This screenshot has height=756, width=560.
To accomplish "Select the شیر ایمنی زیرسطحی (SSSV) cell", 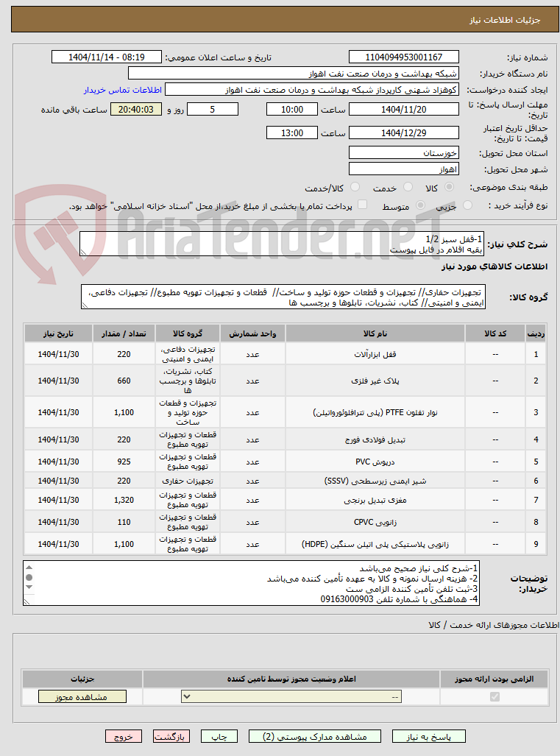I will (x=375, y=481).
